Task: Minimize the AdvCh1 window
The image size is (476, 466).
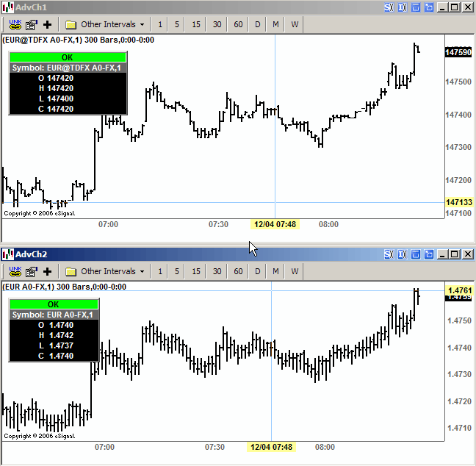Action: pyautogui.click(x=442, y=7)
